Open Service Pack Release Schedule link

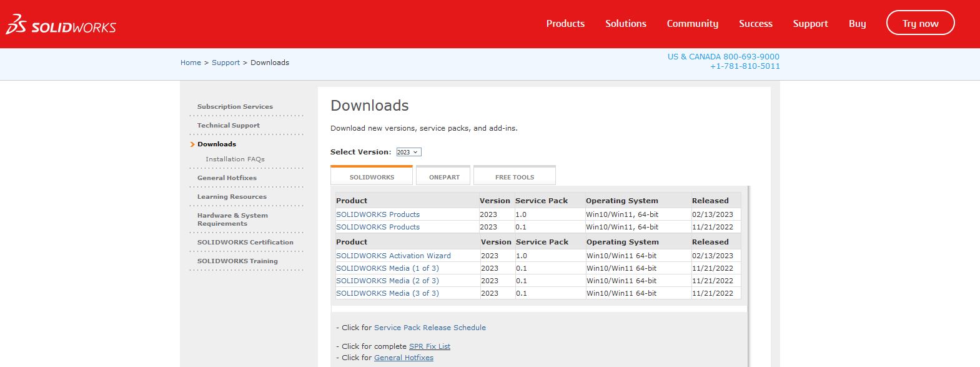[430, 328]
